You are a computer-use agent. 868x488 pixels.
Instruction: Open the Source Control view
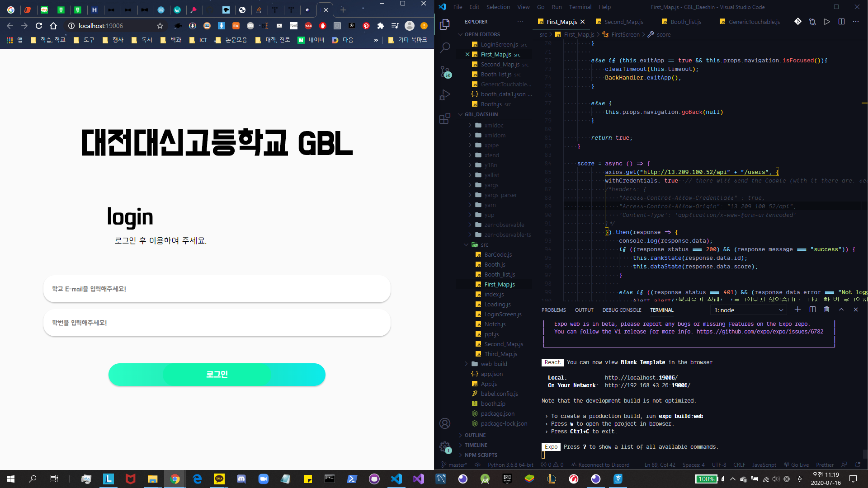click(x=445, y=71)
